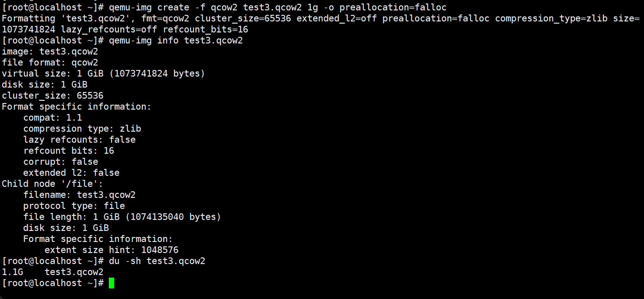
Task: Click the 'compression type: zlib' line
Action: tap(82, 129)
